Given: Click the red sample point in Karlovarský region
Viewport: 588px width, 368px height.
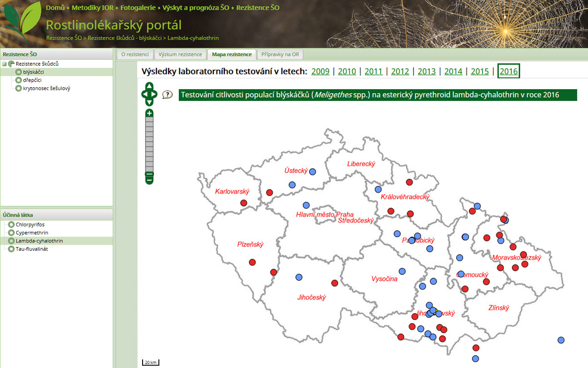Looking at the screenshot, I should 244,203.
